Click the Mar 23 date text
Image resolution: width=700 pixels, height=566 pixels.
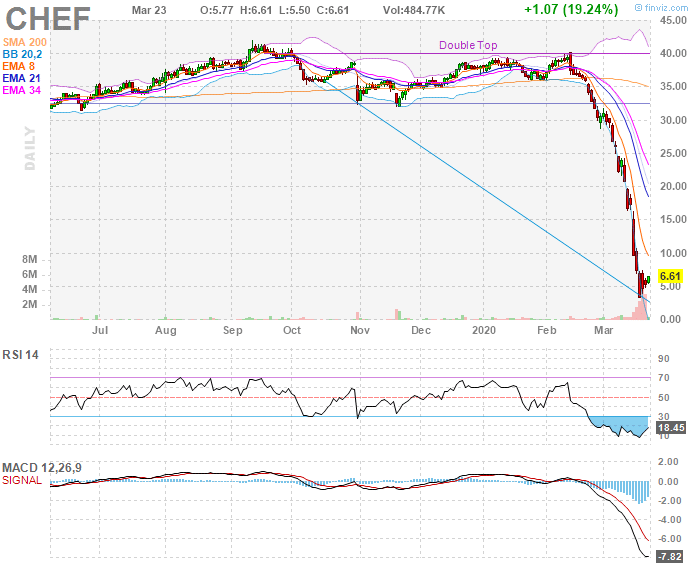(149, 10)
